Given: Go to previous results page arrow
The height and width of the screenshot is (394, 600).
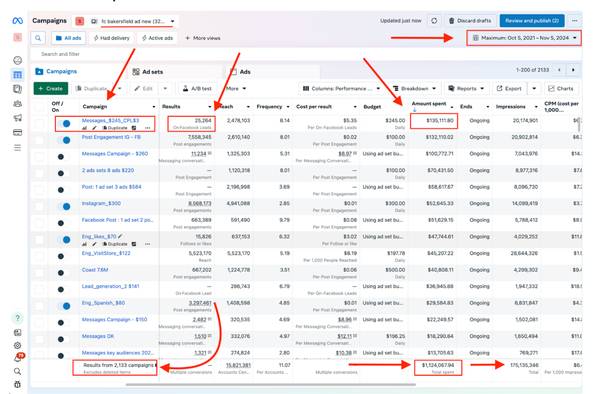Looking at the screenshot, I should (559, 70).
